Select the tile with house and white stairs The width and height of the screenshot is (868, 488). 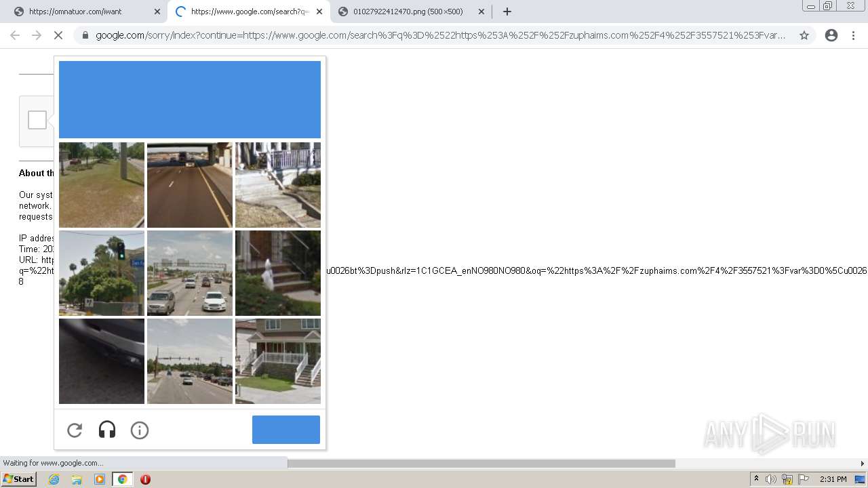click(x=278, y=361)
